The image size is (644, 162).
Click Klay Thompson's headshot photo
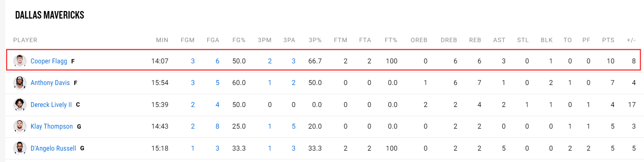[x=20, y=126]
